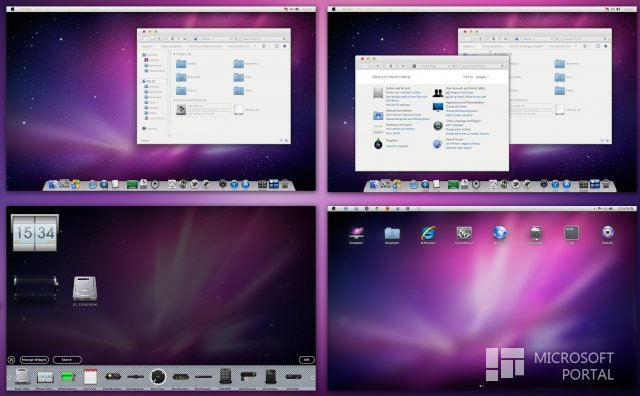Click the Downloads folder in the lone Explorer window
Viewport: 640px width, 396px height.
tap(181, 77)
